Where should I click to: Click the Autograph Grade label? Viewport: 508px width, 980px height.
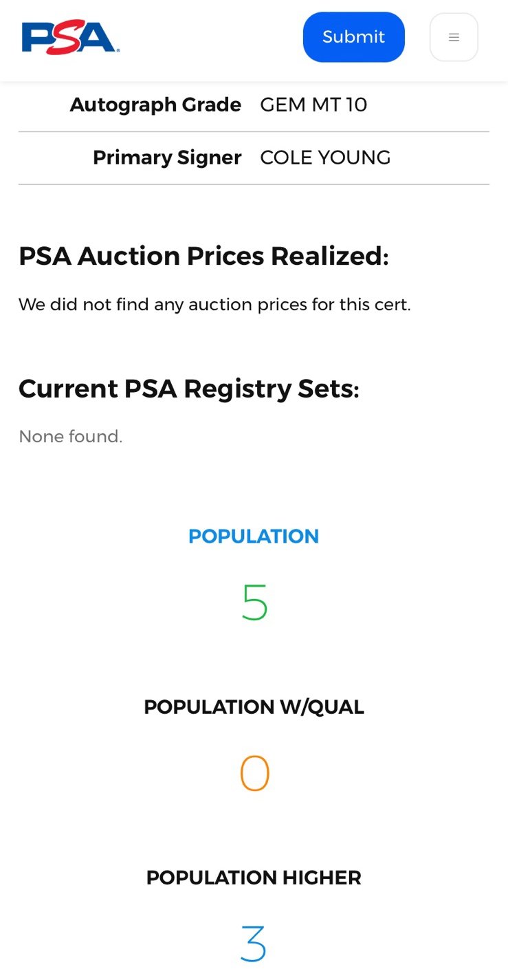(x=155, y=105)
